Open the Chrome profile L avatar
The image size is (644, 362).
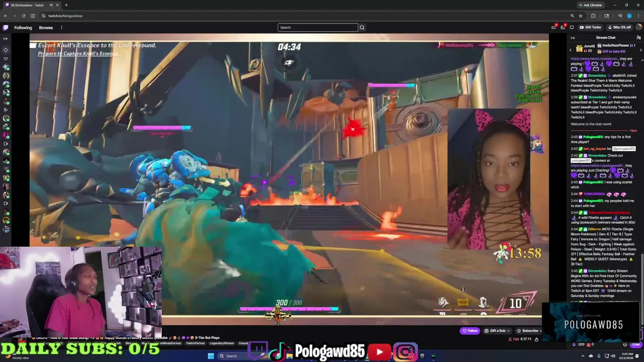[629, 16]
